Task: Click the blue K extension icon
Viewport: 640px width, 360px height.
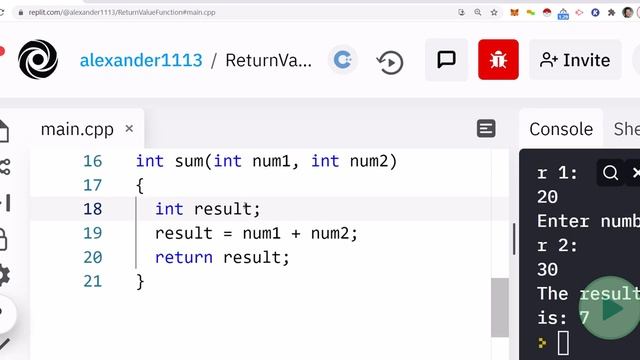Action: point(595,13)
